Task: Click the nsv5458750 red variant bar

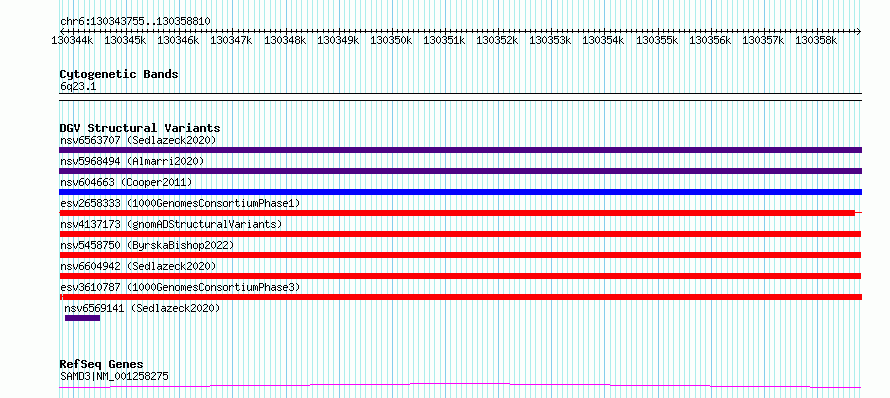Action: 460,255
